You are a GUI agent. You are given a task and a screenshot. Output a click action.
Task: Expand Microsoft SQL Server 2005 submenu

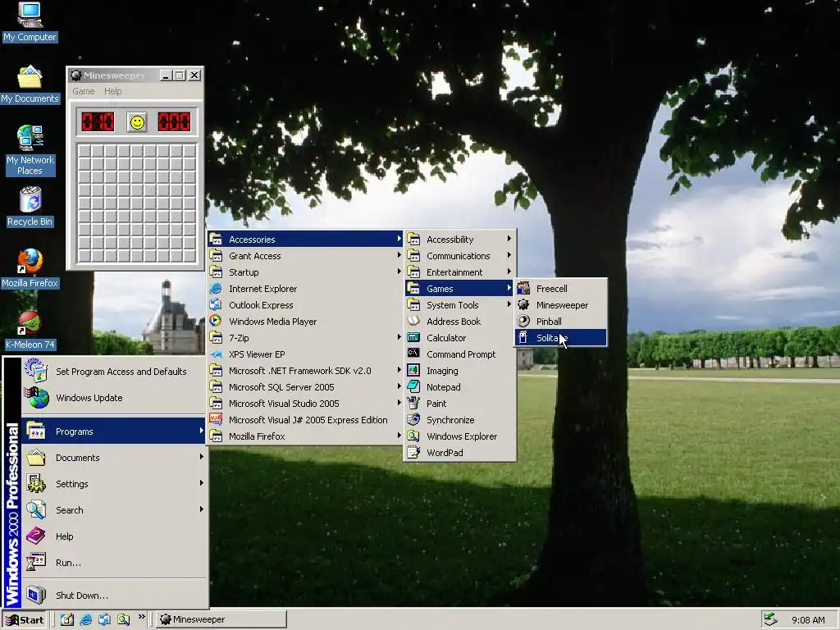[305, 387]
